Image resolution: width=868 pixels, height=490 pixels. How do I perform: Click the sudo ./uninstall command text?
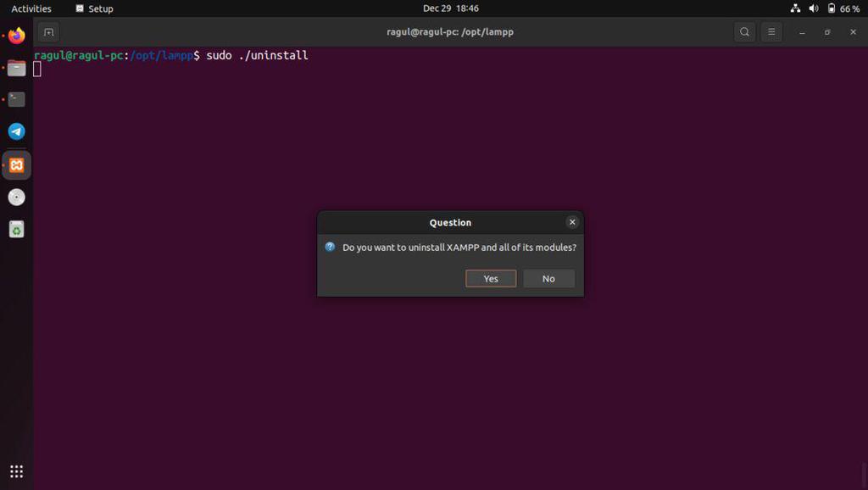tap(258, 55)
